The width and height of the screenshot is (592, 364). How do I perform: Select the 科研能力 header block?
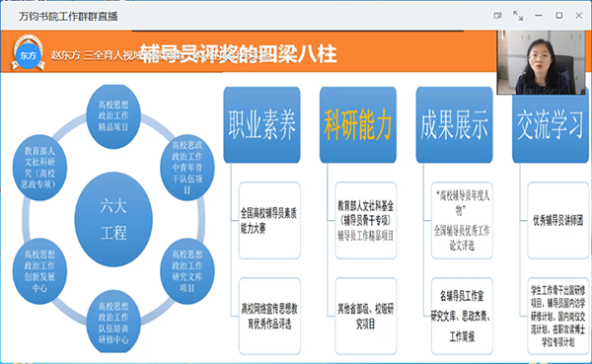(x=358, y=125)
